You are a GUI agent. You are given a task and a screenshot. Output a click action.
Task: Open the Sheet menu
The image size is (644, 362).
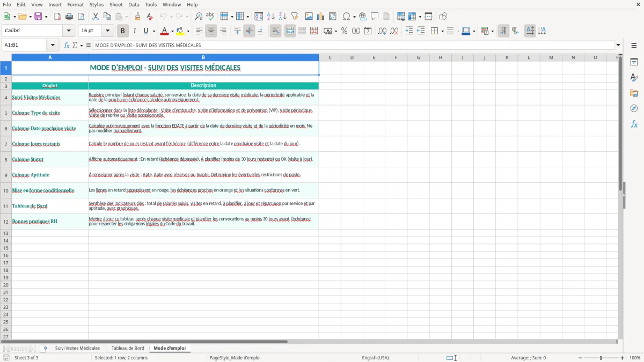[x=116, y=4]
